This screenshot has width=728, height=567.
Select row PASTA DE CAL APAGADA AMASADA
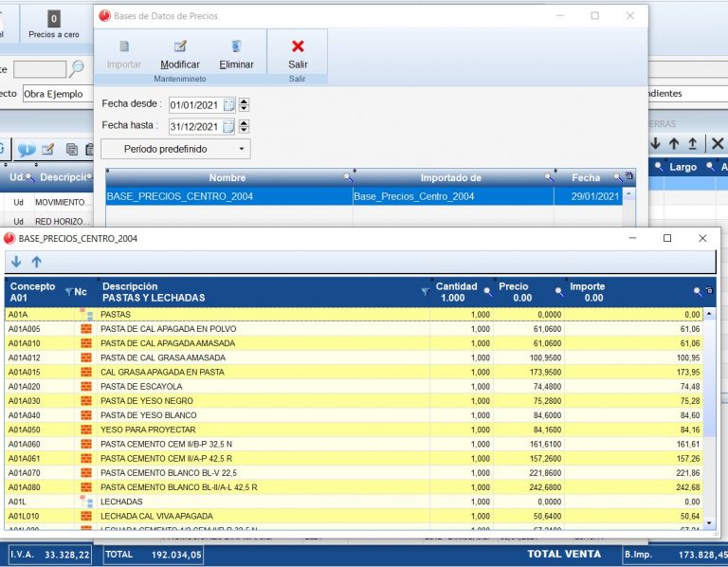[354, 343]
